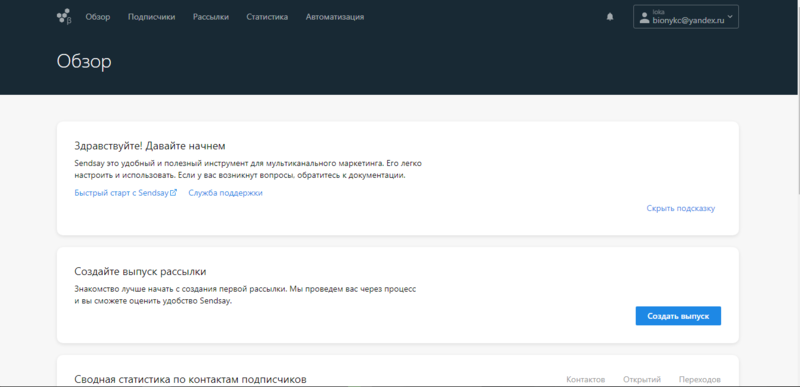Follow the Быстрый старт с Sendsay link
Screen dimensions: 800x387
126,193
